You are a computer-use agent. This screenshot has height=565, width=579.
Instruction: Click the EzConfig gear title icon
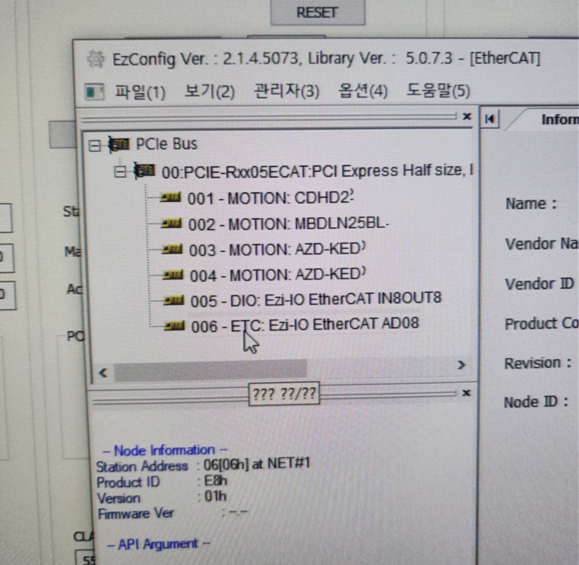click(x=96, y=59)
